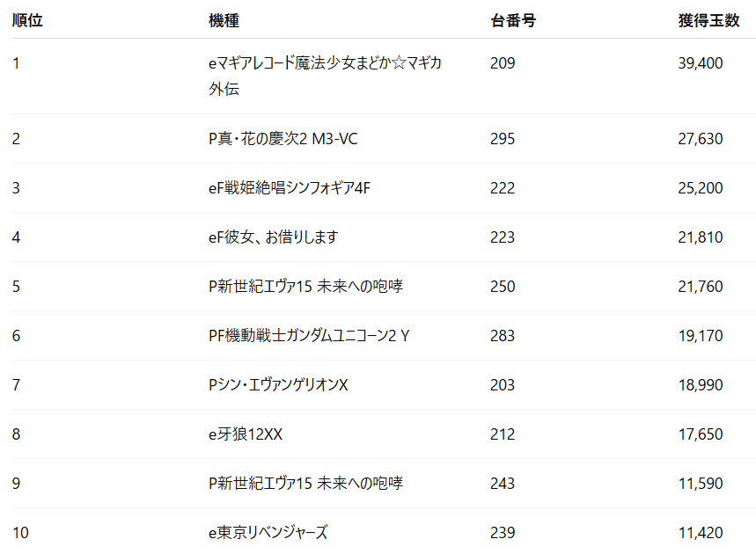
Task: Select PF機動戦士ガンダムユニコーン2 Y entry
Action: 309,335
